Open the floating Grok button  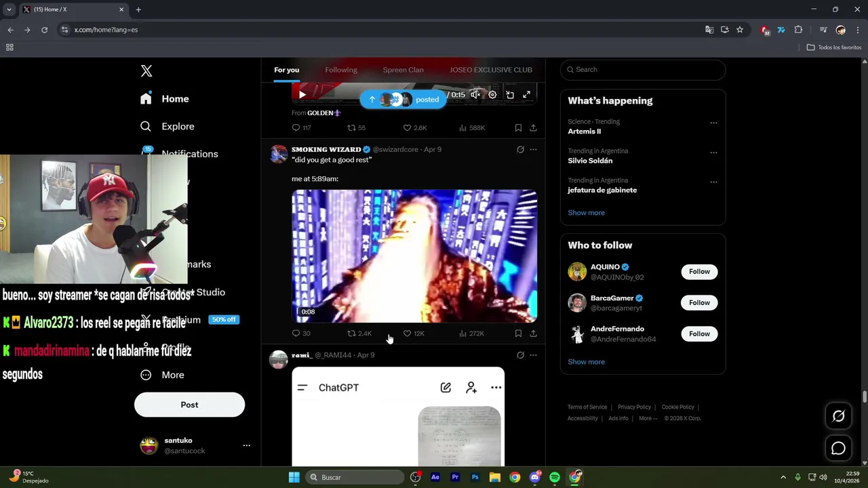coord(838,416)
